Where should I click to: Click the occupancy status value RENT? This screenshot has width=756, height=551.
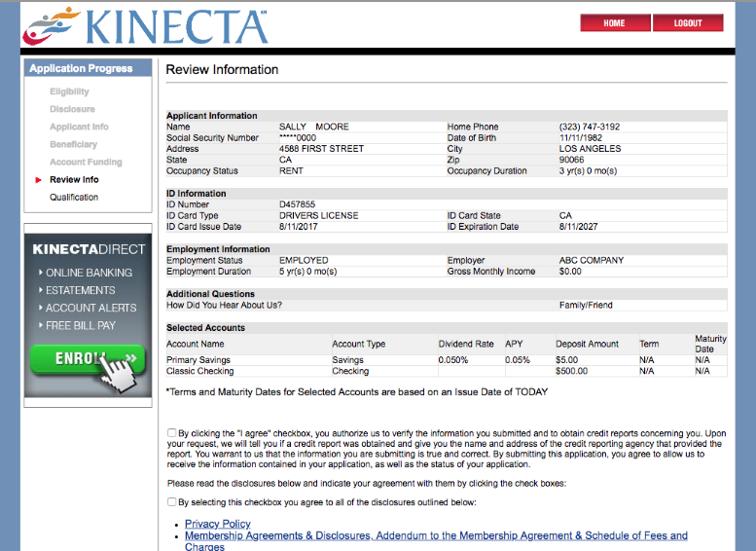(x=291, y=170)
